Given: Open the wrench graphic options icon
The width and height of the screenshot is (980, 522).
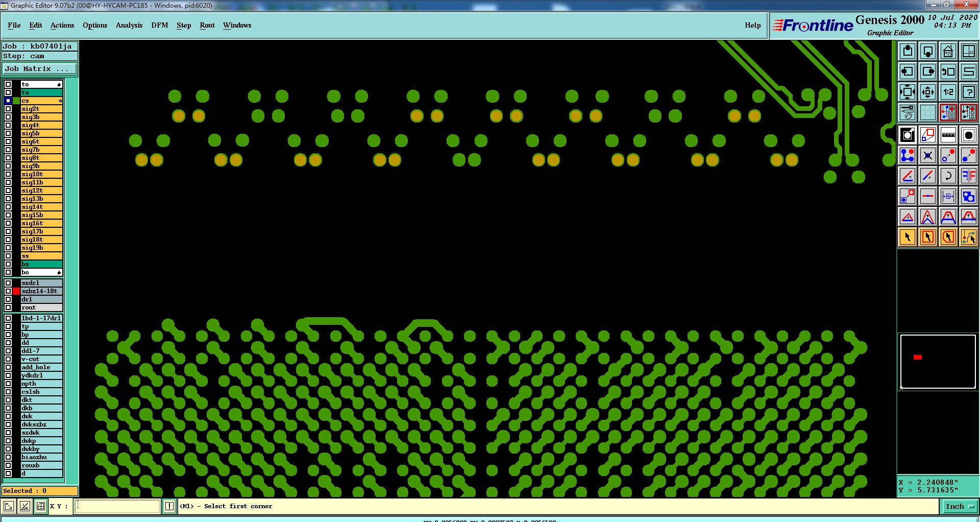Looking at the screenshot, I should click(908, 112).
